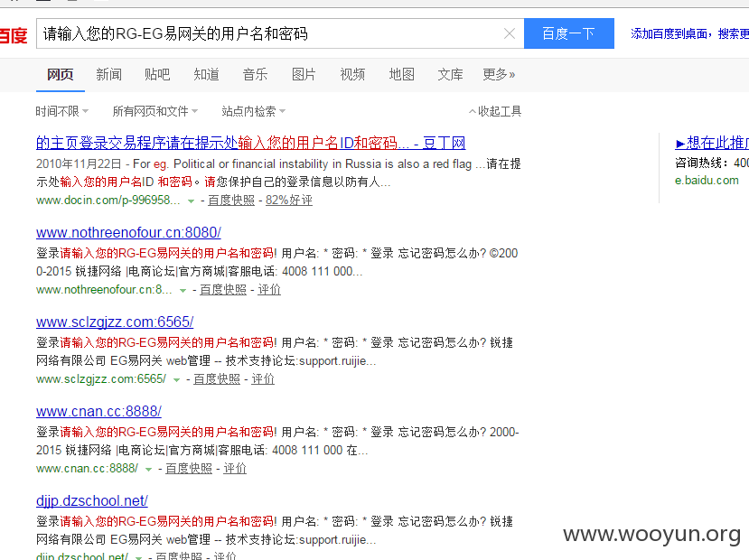Image resolution: width=749 pixels, height=560 pixels.
Task: Click the green www.sclzgjzz.com:6565/ URL text
Action: click(101, 379)
